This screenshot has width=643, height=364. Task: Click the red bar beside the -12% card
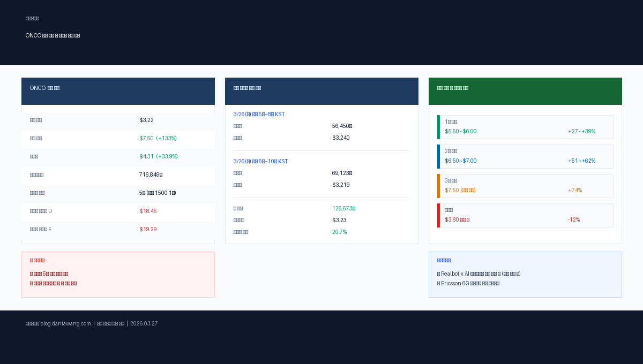[438, 215]
